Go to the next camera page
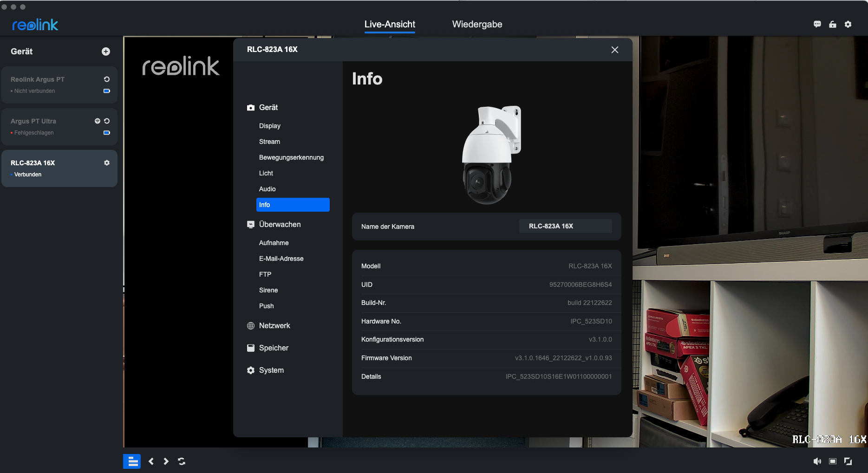The height and width of the screenshot is (473, 868). pos(166,461)
